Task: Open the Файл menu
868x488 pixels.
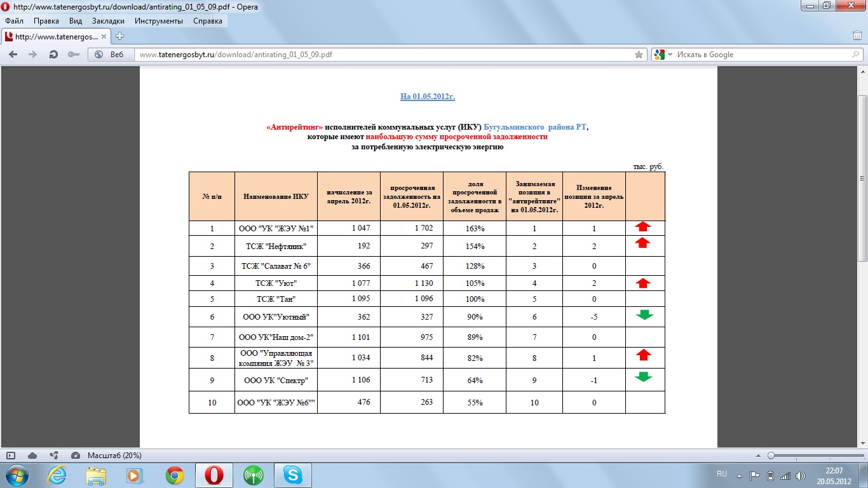Action: [x=14, y=21]
